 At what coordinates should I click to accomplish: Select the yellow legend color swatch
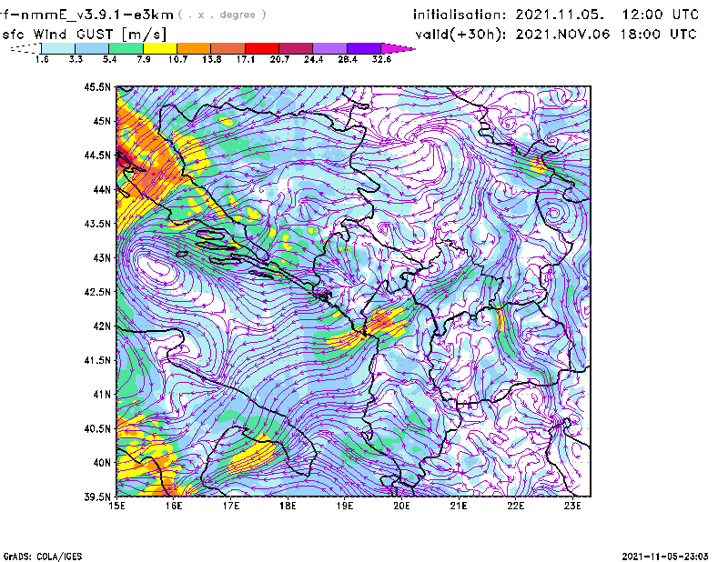point(160,48)
